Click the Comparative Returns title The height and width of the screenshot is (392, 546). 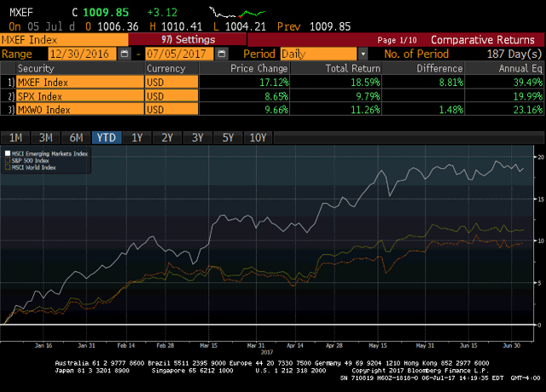[483, 40]
